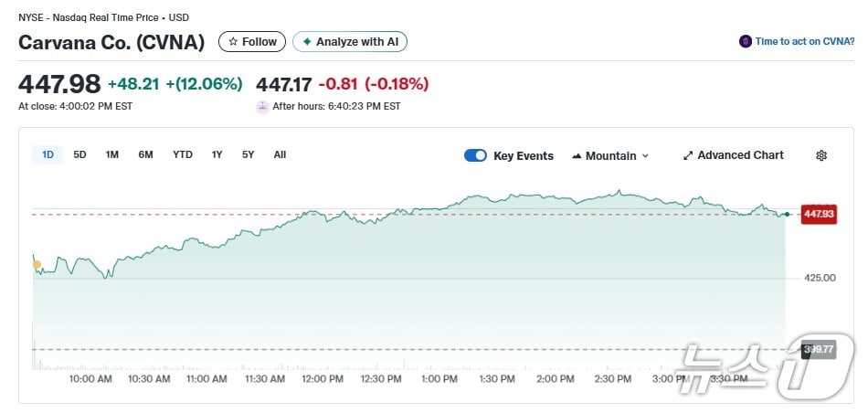Click the gray previous close price label
The image size is (868, 413).
[x=817, y=349]
